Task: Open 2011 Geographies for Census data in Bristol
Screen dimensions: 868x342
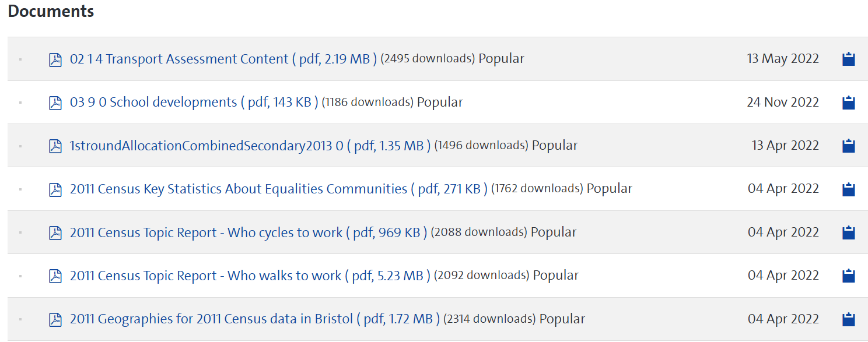Action: tap(255, 319)
